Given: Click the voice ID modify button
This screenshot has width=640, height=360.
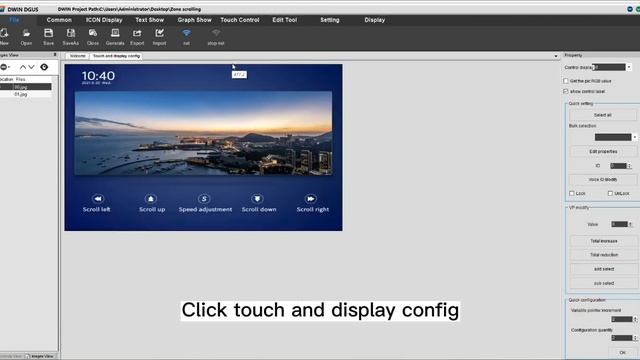Looking at the screenshot, I should pyautogui.click(x=603, y=179).
